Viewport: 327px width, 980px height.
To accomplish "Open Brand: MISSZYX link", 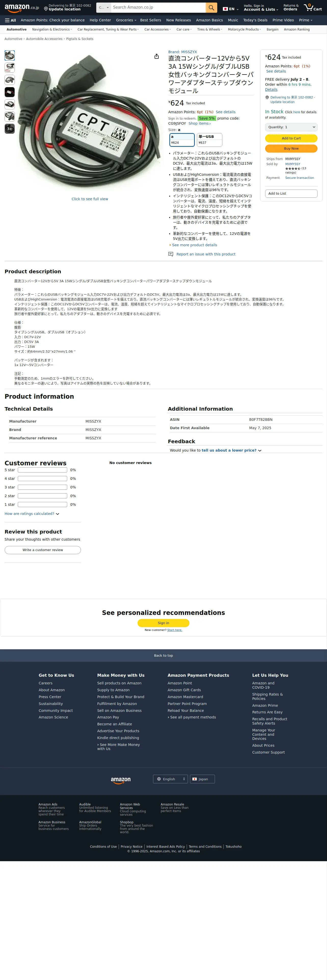I will tap(183, 52).
